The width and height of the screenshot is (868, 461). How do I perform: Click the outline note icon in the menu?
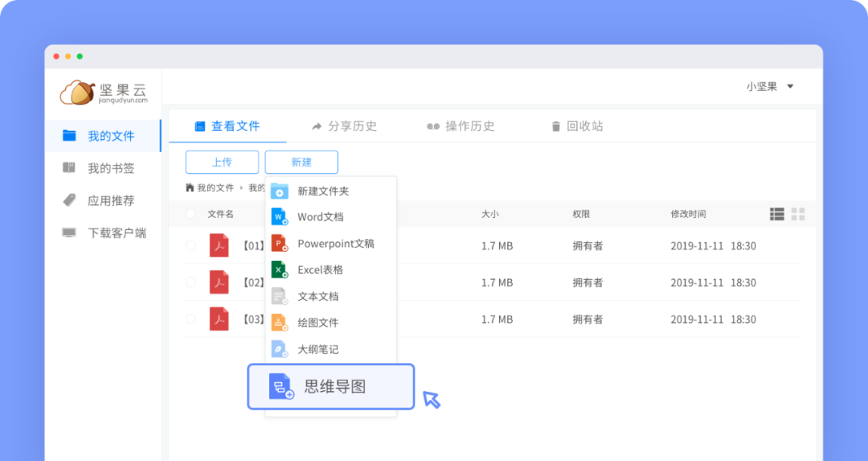[x=279, y=349]
